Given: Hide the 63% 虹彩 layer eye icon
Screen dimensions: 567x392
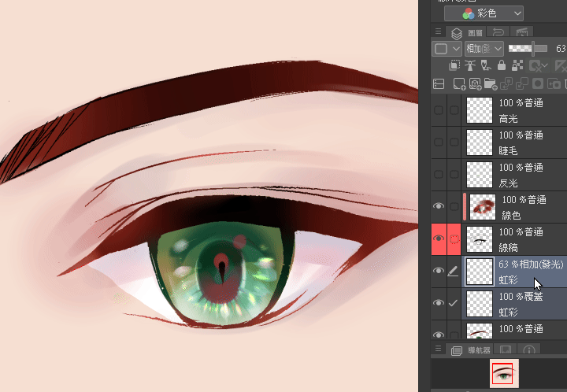Looking at the screenshot, I should tap(439, 271).
